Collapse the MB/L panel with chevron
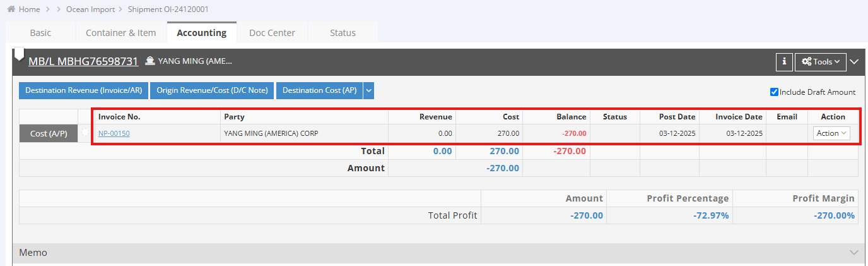This screenshot has height=266, width=868. coord(854,61)
